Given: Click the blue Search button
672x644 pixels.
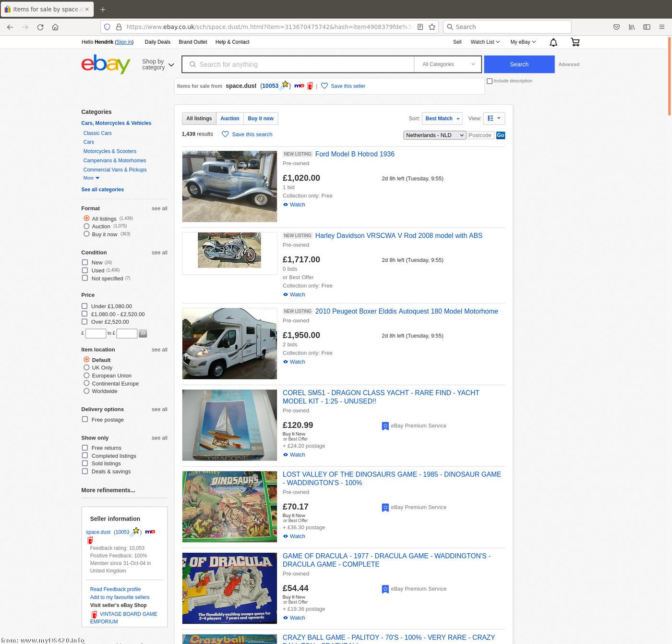Looking at the screenshot, I should [x=519, y=64].
